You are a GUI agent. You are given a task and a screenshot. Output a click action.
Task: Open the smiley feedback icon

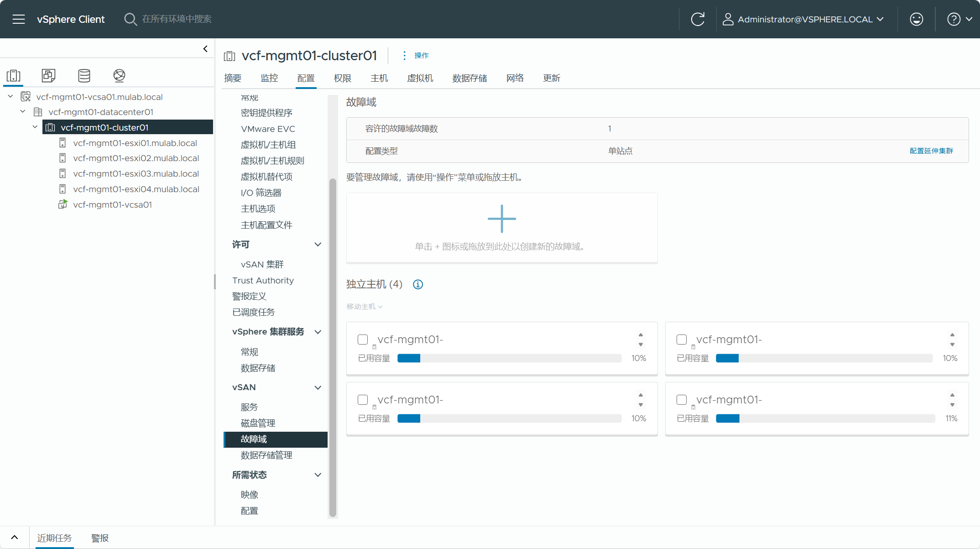click(916, 19)
